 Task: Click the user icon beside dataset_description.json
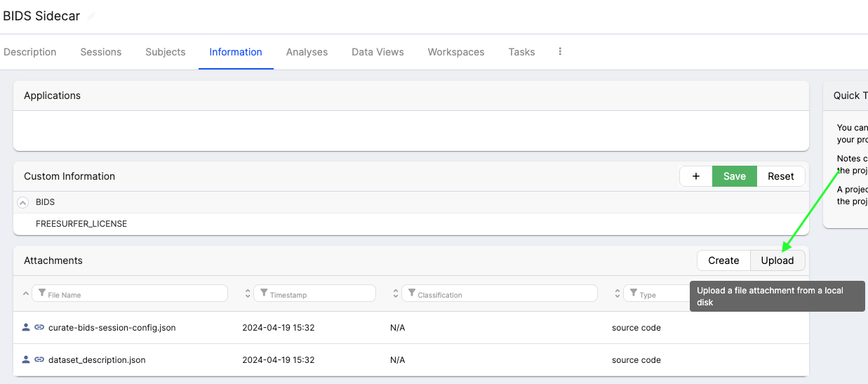pyautogui.click(x=27, y=359)
